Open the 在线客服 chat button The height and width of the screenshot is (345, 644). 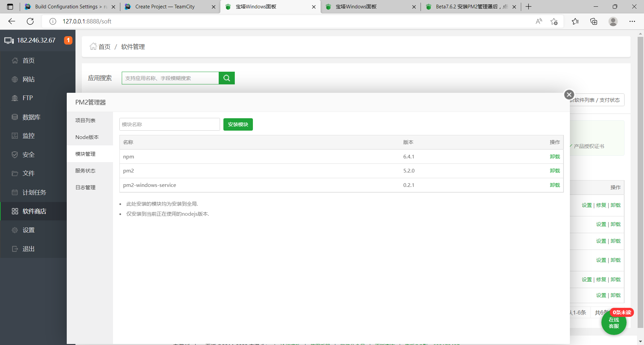click(x=614, y=323)
